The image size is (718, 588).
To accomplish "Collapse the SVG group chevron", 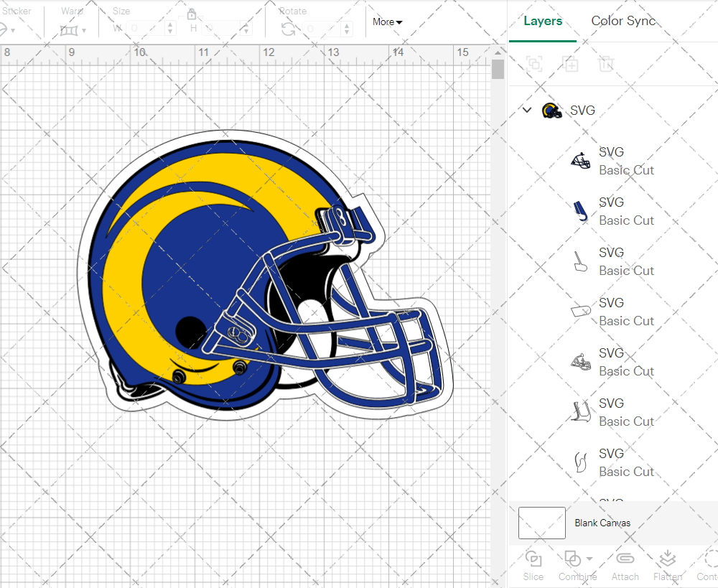I will [527, 110].
